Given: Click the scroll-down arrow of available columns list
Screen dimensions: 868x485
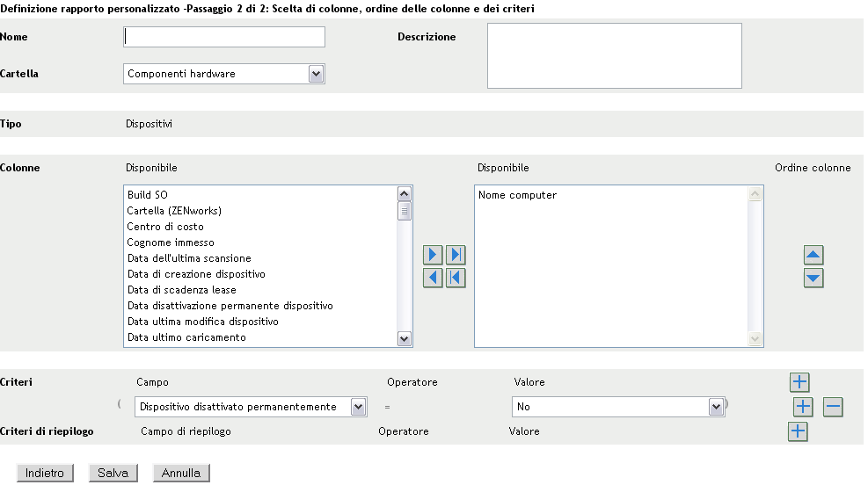Looking at the screenshot, I should pos(405,338).
